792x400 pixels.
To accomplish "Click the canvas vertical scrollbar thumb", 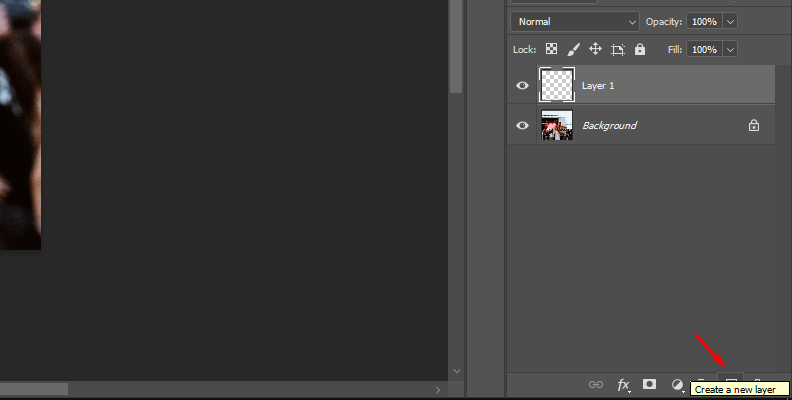I will coord(456,46).
